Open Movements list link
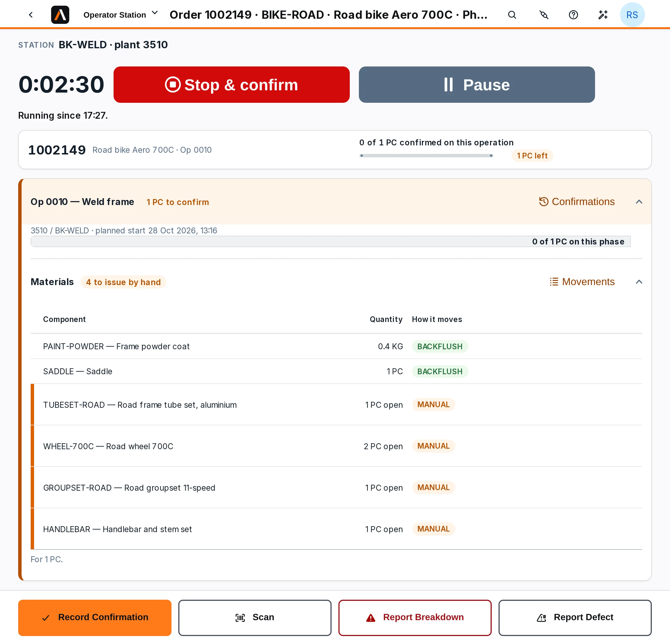The image size is (670, 644). 582,282
